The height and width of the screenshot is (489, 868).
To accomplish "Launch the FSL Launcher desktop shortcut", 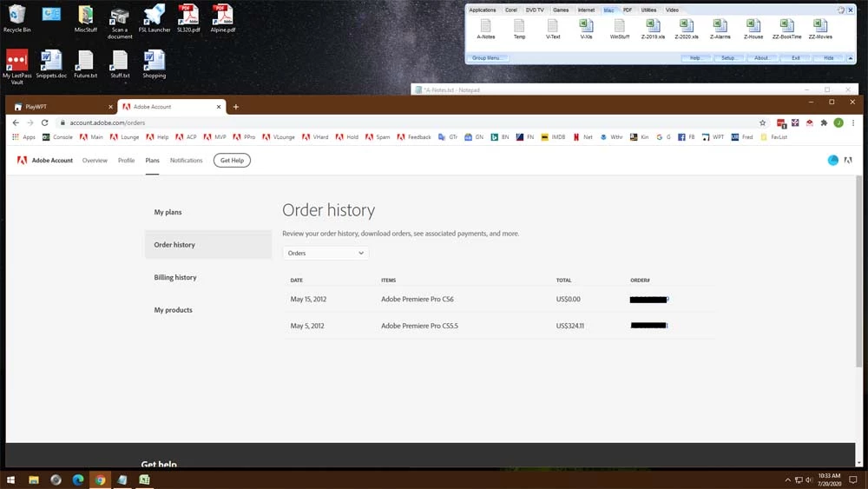I will tap(155, 18).
